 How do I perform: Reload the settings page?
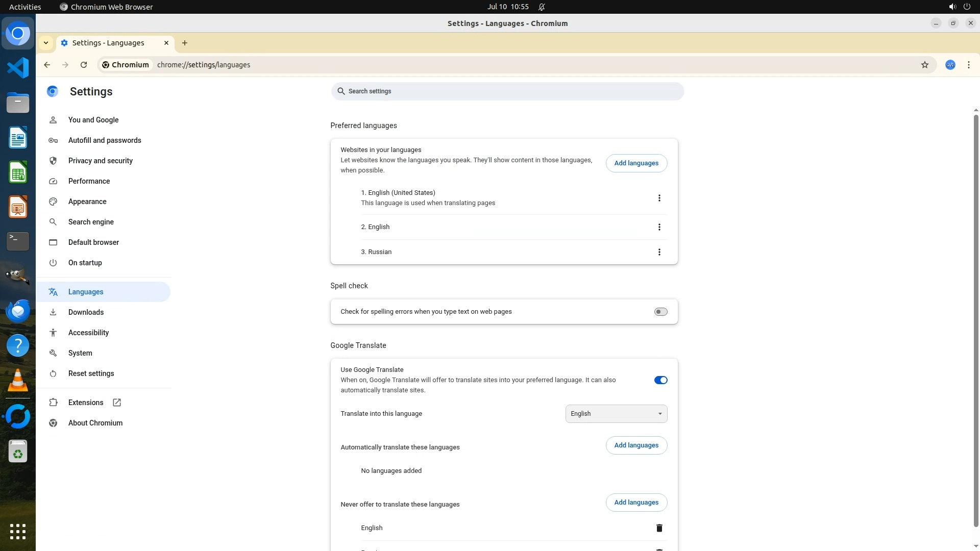click(84, 65)
